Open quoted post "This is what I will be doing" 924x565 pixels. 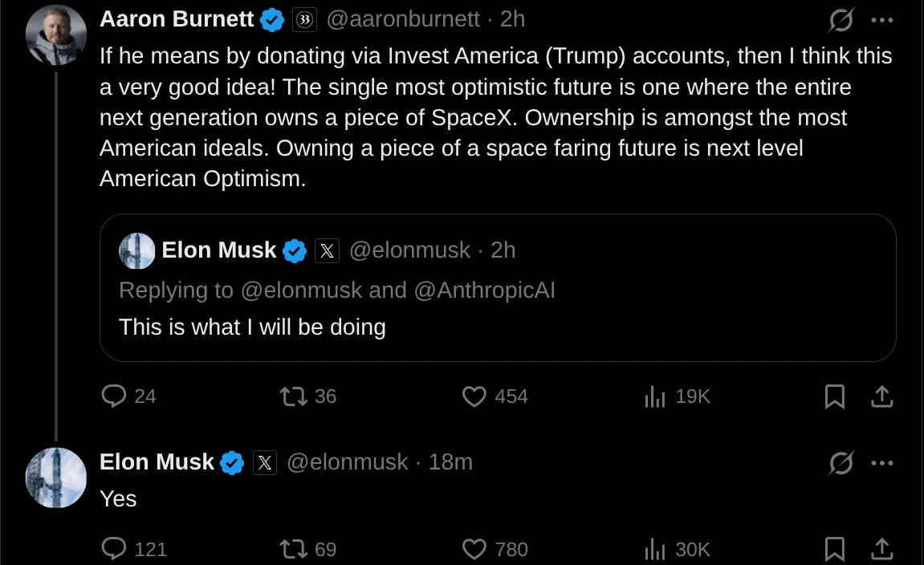click(x=498, y=287)
